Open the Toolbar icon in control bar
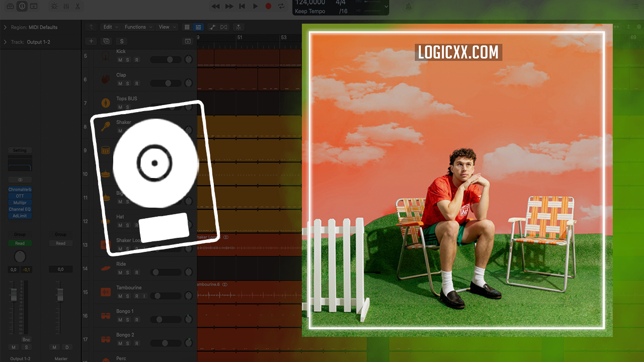644x362 pixels. 34,6
